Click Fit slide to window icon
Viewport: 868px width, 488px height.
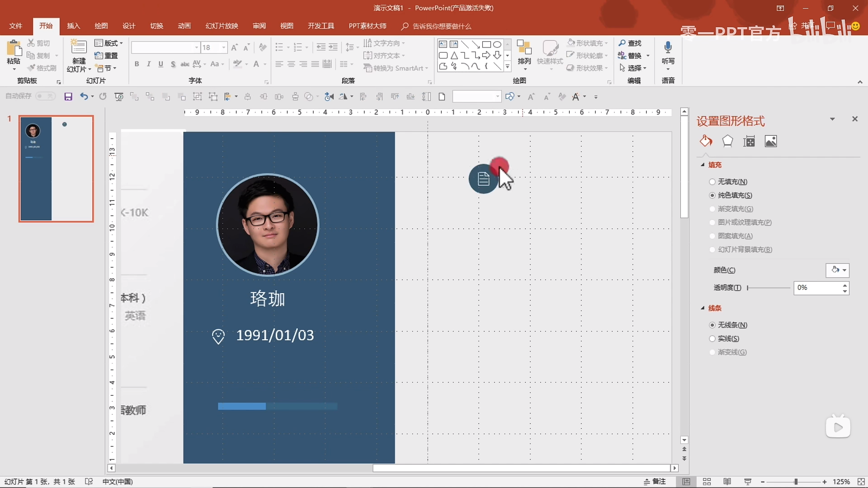coord(861,482)
